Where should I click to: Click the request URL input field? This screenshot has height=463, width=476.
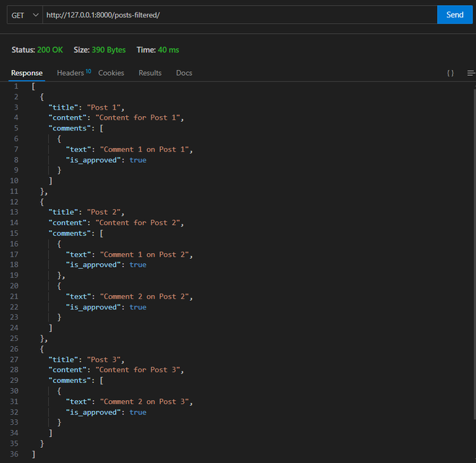(238, 15)
